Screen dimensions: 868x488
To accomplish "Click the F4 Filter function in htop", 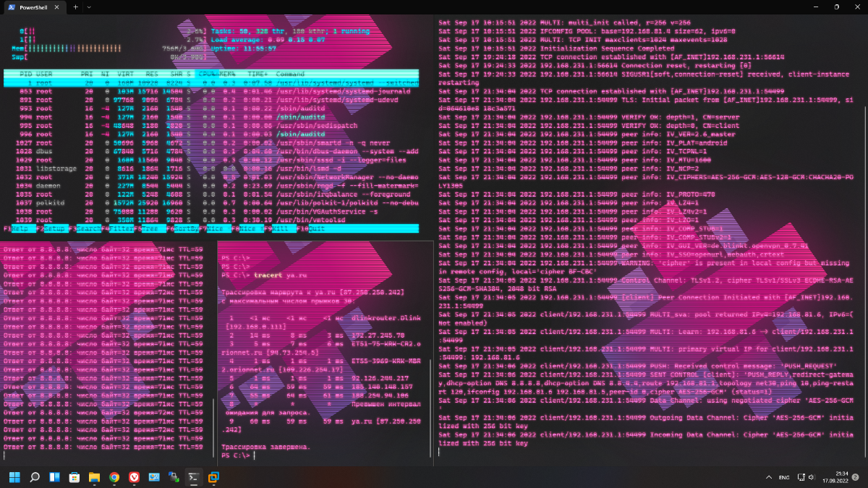I will pyautogui.click(x=117, y=228).
